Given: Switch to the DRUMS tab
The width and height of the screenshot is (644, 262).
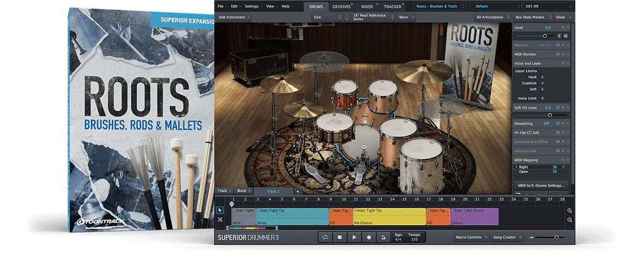Looking at the screenshot, I should [x=316, y=6].
